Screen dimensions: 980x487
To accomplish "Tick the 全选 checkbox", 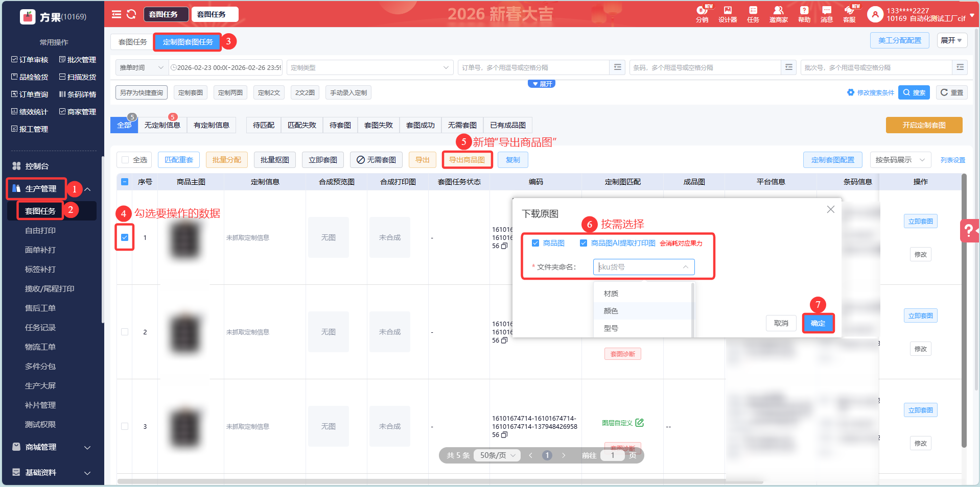I will coord(125,160).
